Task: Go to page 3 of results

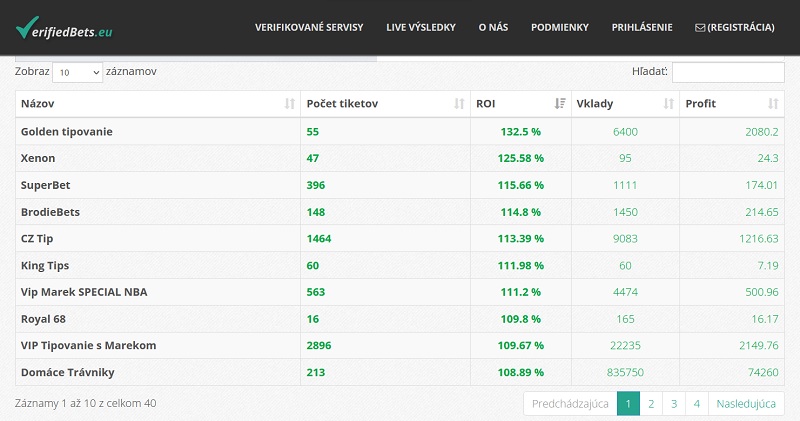Action: 674,404
